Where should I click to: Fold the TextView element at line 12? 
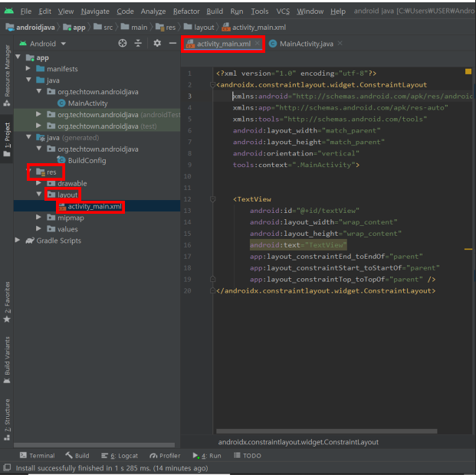pos(213,199)
